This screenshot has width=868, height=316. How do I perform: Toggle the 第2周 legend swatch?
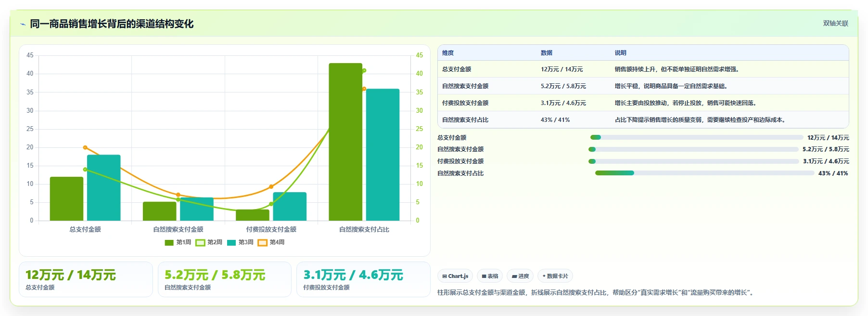coord(200,242)
